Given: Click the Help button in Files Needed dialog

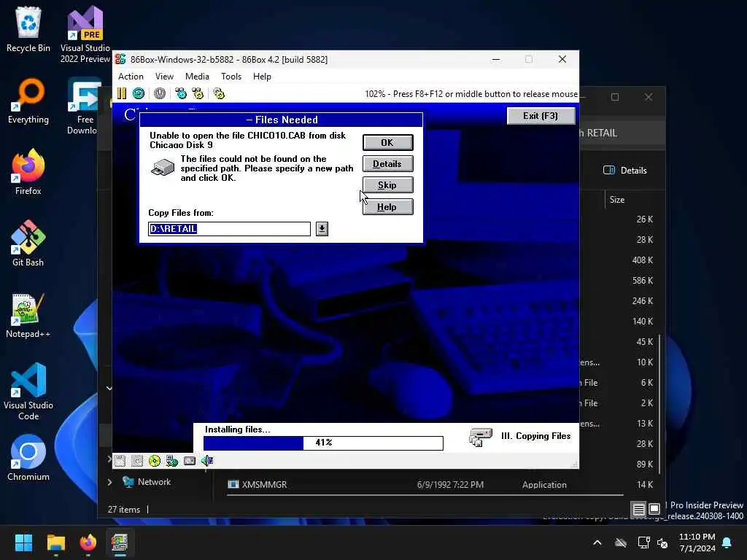Looking at the screenshot, I should [x=388, y=207].
